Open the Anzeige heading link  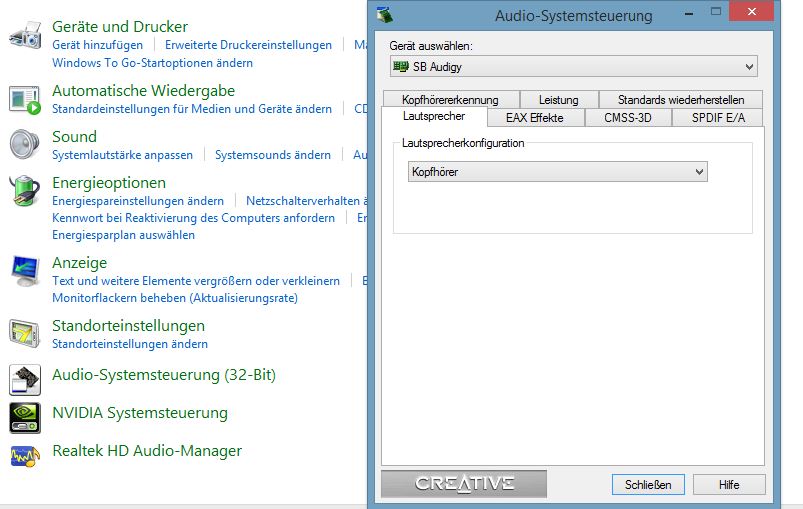pyautogui.click(x=80, y=263)
